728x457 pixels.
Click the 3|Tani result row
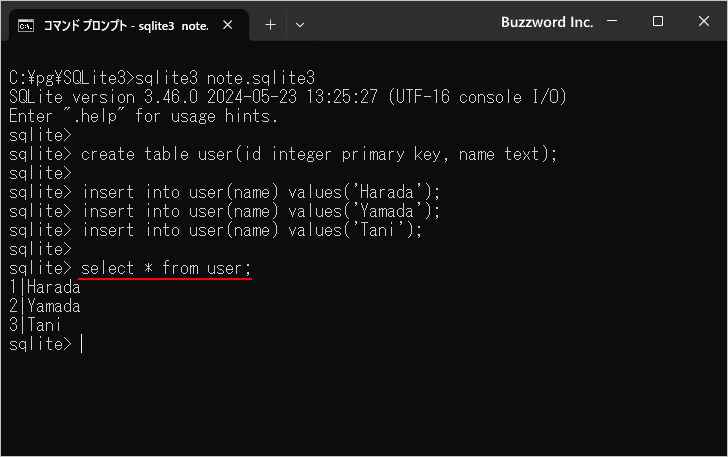(x=35, y=325)
